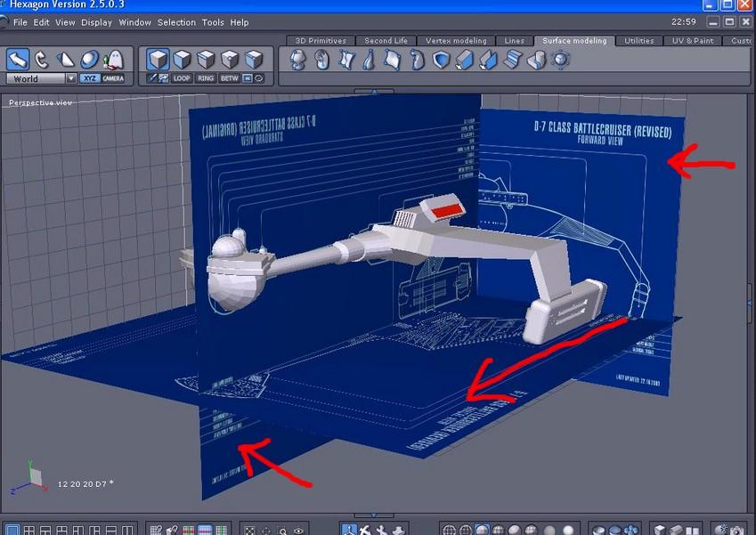Enable BETW selection
The height and width of the screenshot is (535, 756).
pyautogui.click(x=230, y=78)
